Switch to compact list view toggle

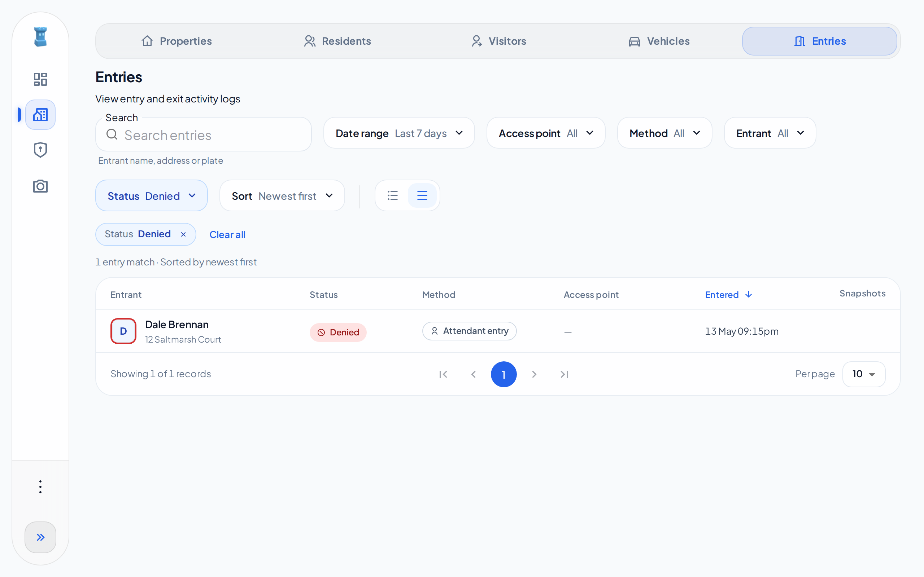click(x=392, y=195)
